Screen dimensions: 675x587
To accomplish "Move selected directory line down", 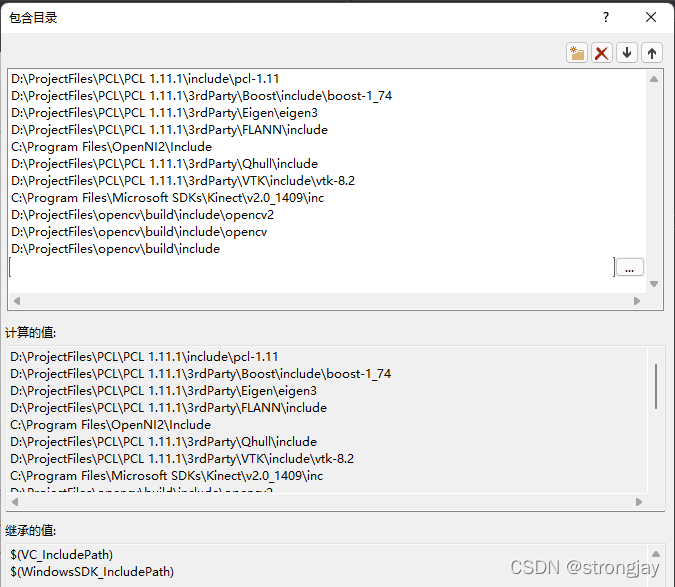I will pos(627,53).
